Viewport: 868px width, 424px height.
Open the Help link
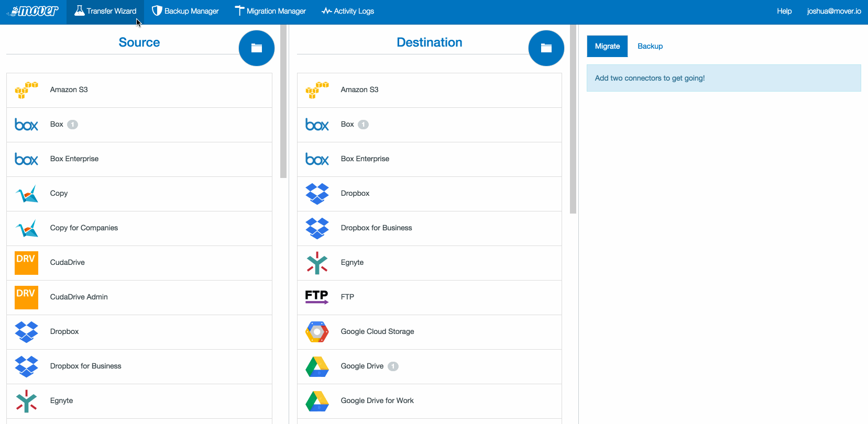tap(784, 11)
